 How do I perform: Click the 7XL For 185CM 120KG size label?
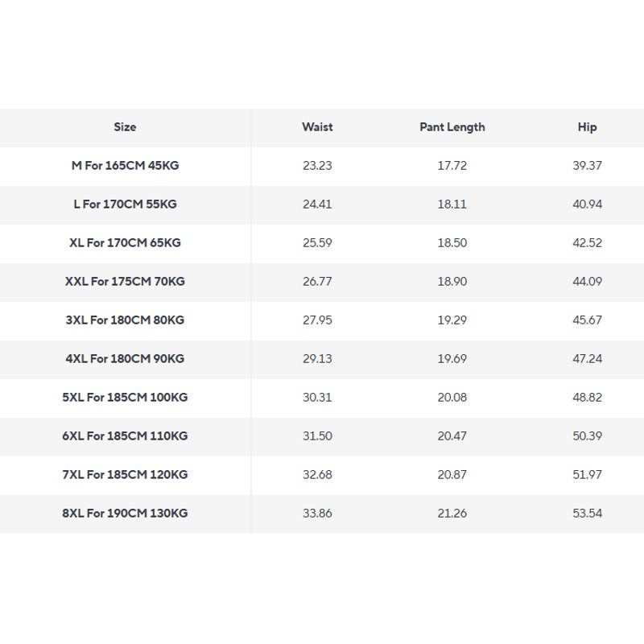coord(125,475)
